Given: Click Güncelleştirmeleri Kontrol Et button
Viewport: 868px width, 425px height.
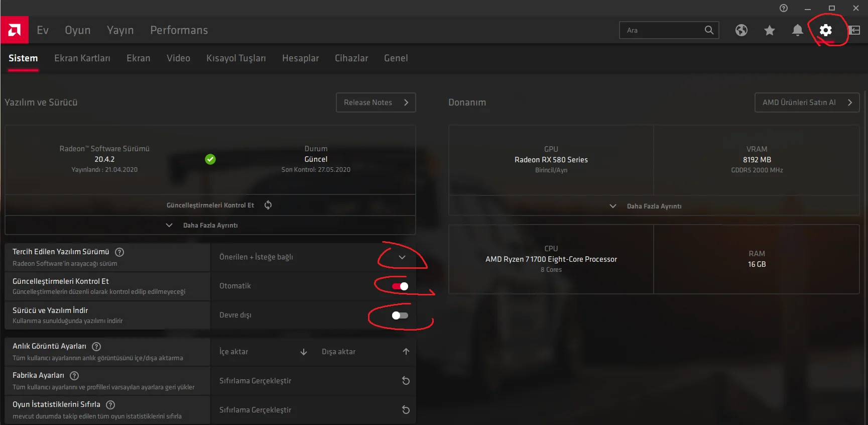Looking at the screenshot, I should (210, 205).
